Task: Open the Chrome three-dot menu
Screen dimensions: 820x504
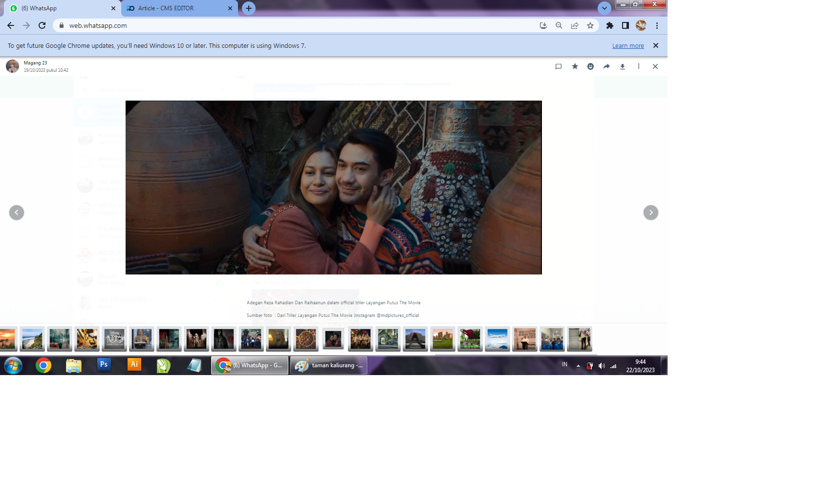Action: click(x=657, y=25)
